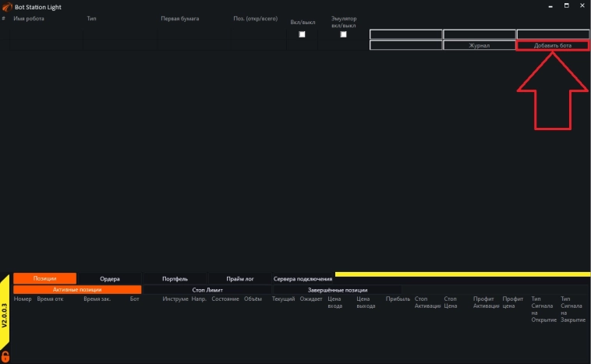This screenshot has width=591, height=364.
Task: Click the Первая бумага column header
Action: tap(180, 17)
